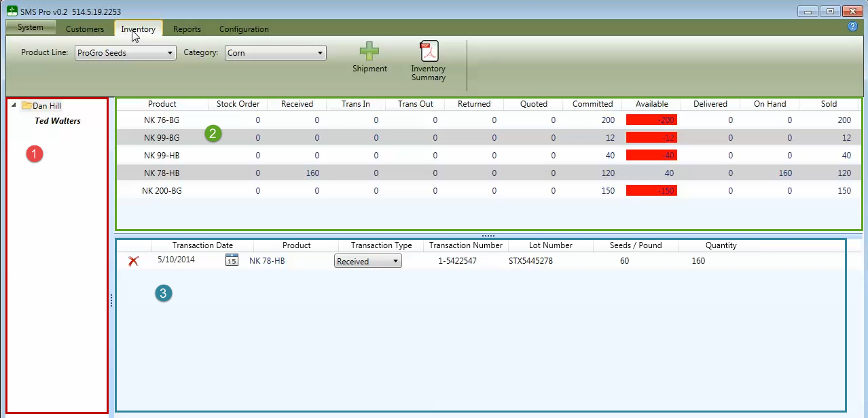Click the NK 78-HB product link
The height and width of the screenshot is (418, 868).
click(266, 261)
